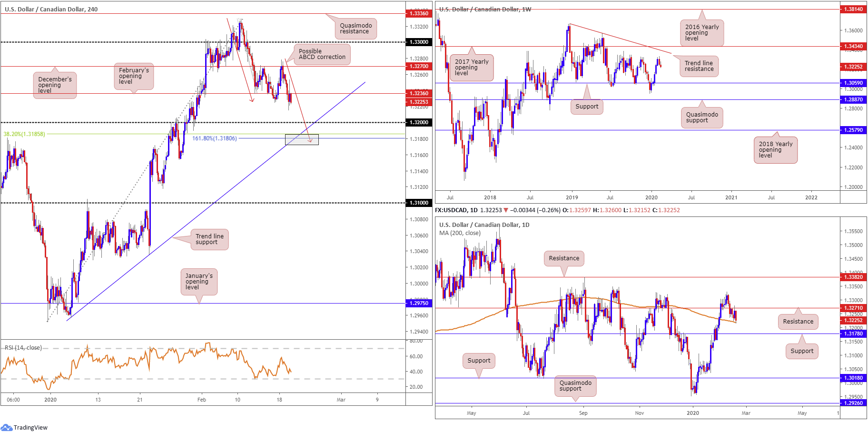Click the Support callout near 1.31780
Viewport: 868px width, 432px height.
(x=802, y=351)
